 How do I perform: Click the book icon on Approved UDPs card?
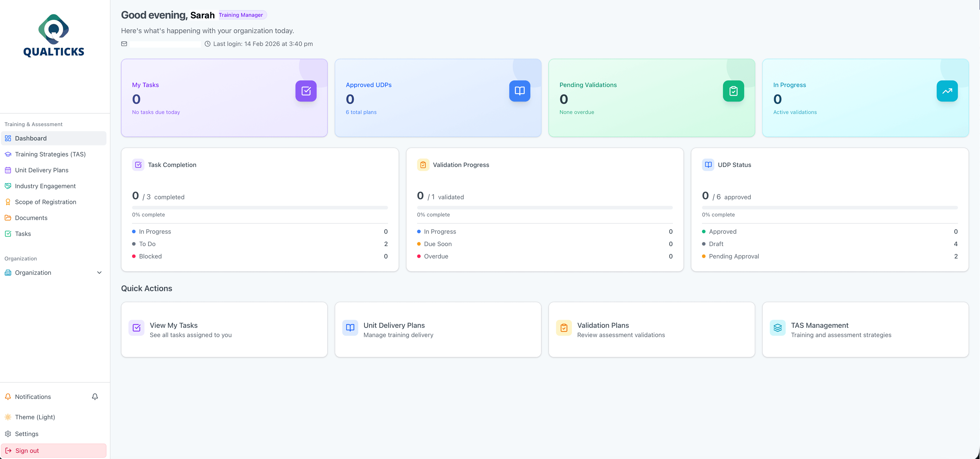point(519,91)
